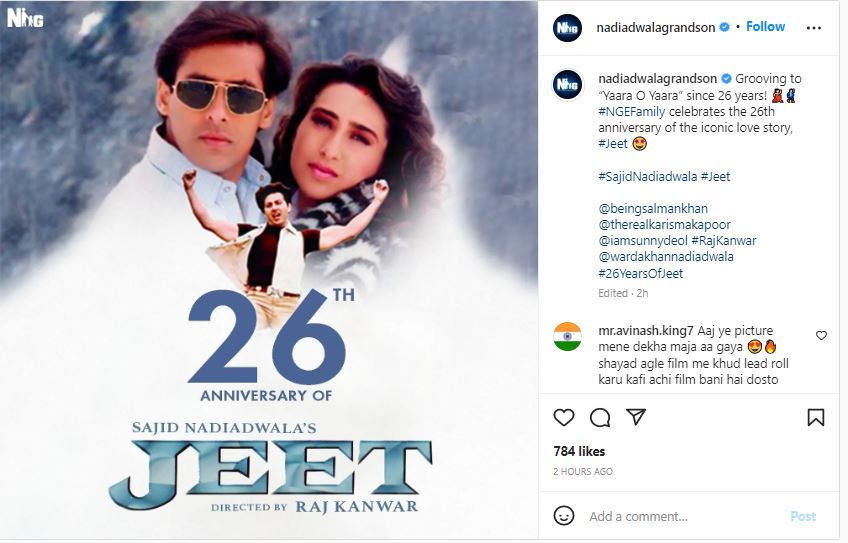
Task: Open the #26YearsOfJeet hashtag
Action: point(640,273)
